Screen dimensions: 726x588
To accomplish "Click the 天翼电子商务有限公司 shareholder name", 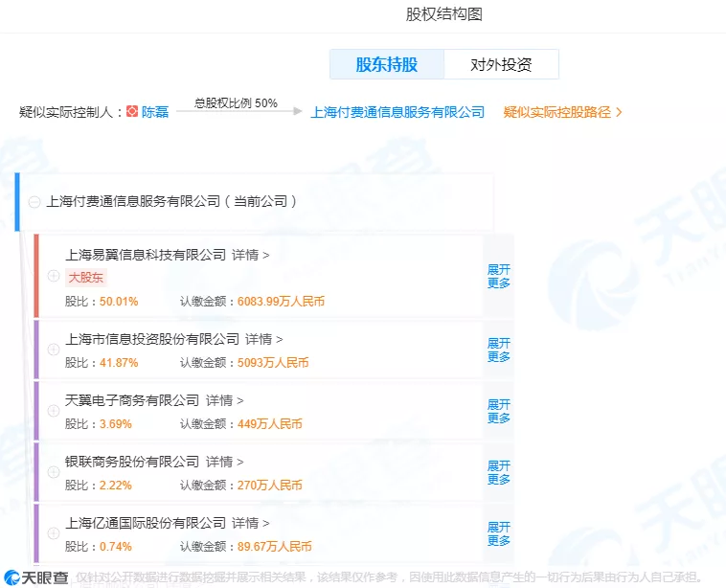I will [132, 400].
